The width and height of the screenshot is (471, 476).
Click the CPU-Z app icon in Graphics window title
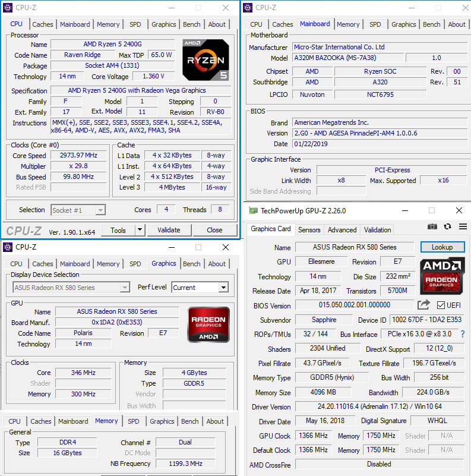tap(8, 247)
